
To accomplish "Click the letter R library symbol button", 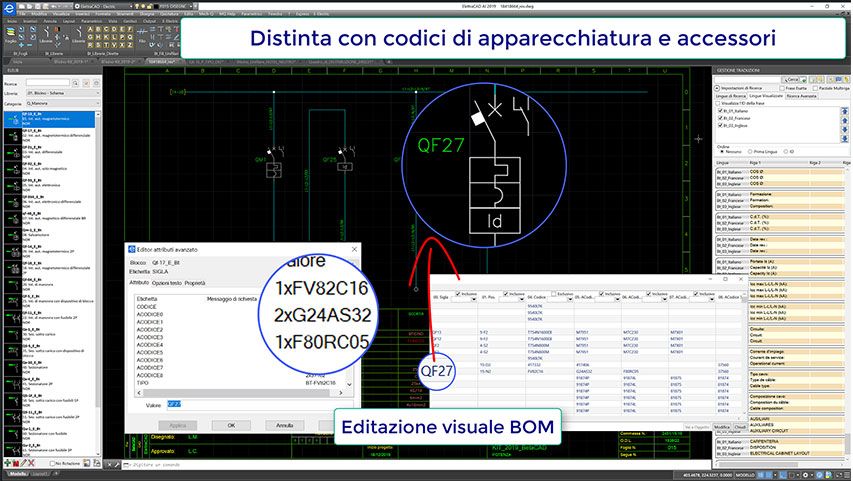I will (90, 45).
